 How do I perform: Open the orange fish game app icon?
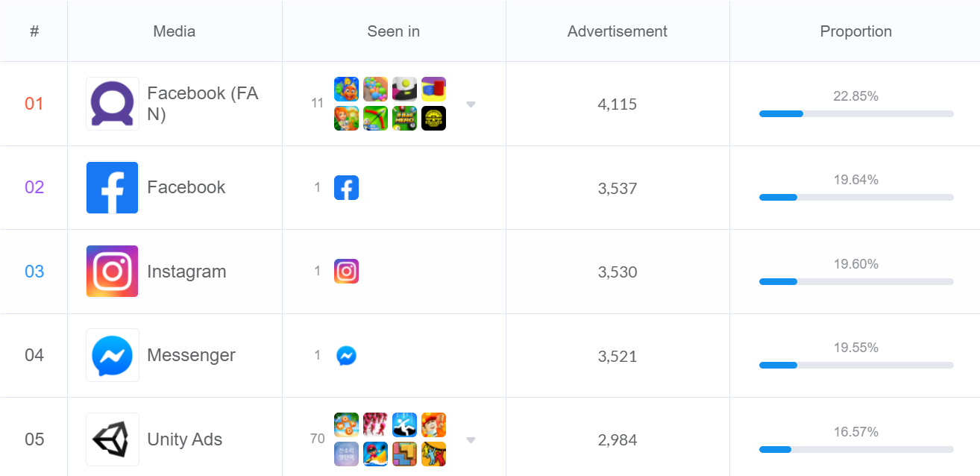[346, 90]
